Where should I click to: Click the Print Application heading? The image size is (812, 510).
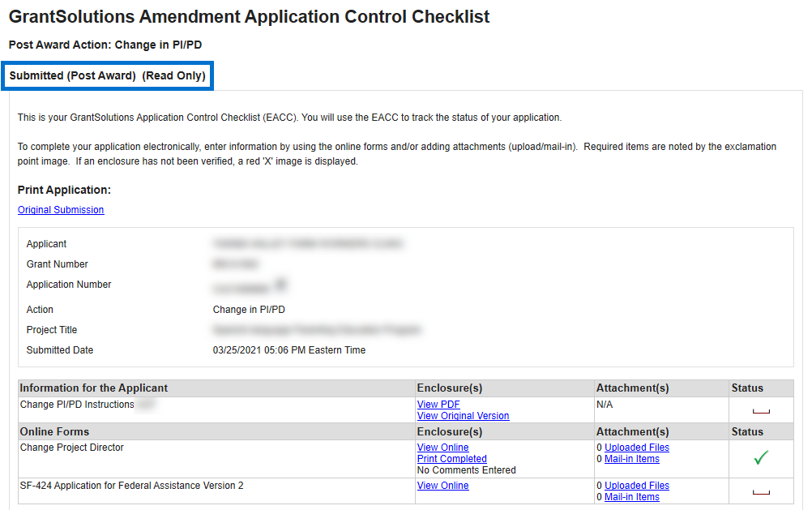[64, 190]
